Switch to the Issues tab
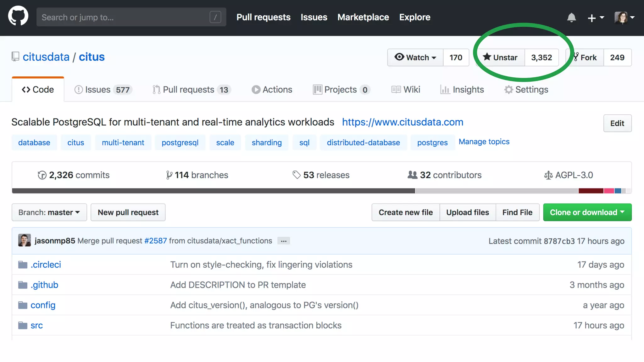644x362 pixels. pos(103,90)
